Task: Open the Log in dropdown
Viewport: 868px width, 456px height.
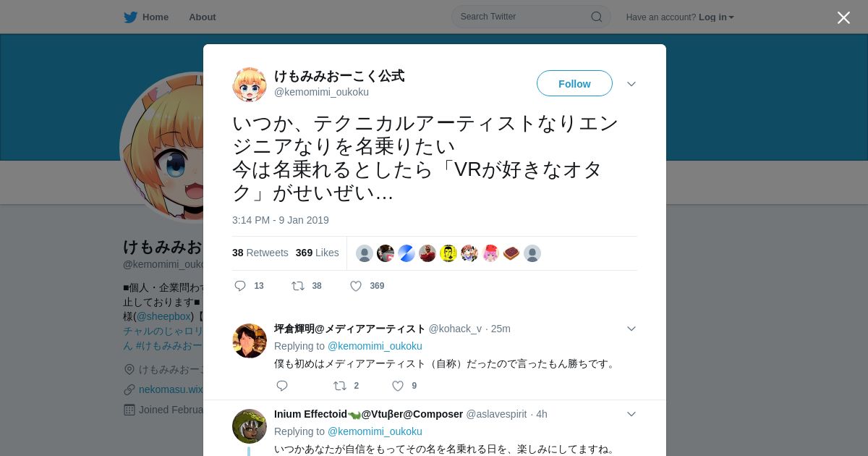Action: [x=716, y=17]
